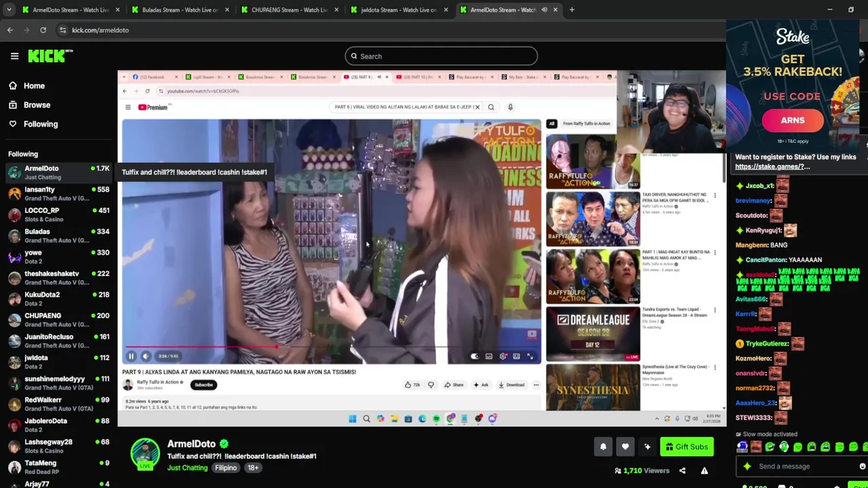Toggle autoplay switch in streamed YouTube player
The width and height of the screenshot is (868, 488).
coord(475,357)
